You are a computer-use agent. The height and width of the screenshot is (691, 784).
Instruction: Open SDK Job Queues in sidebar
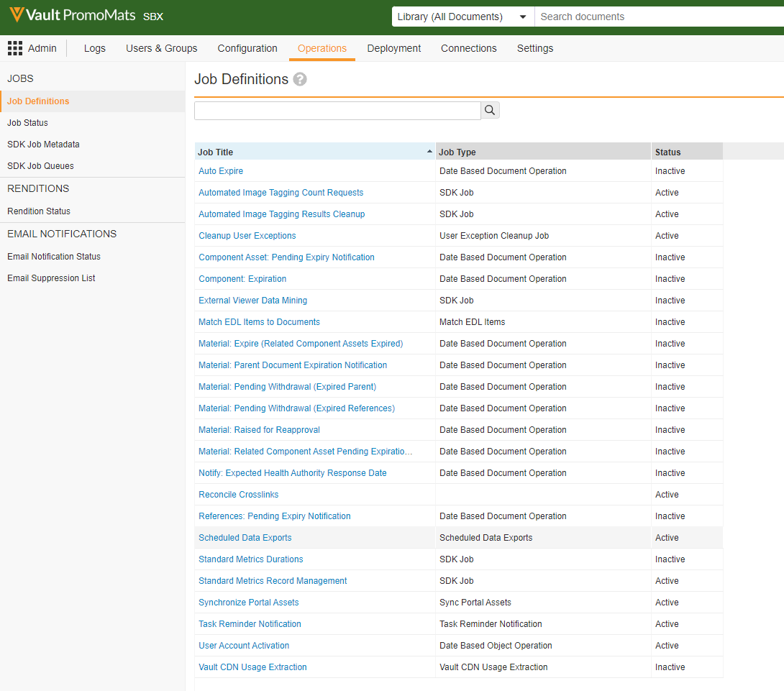[40, 166]
